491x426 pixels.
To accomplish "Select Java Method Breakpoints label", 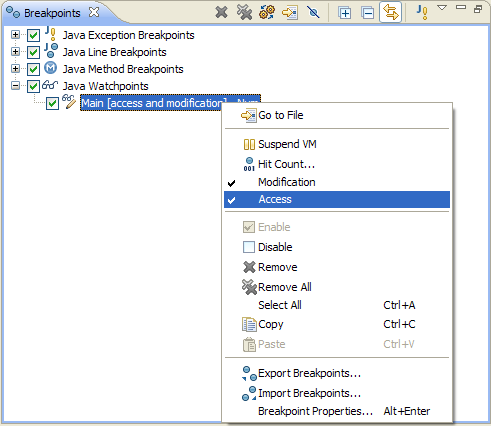I will coord(123,69).
